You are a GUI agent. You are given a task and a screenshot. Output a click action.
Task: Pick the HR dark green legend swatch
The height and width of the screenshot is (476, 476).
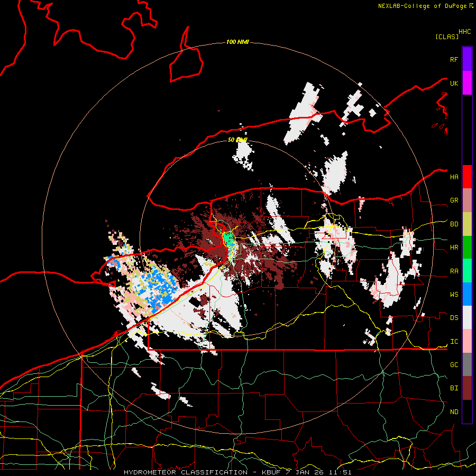click(x=467, y=248)
